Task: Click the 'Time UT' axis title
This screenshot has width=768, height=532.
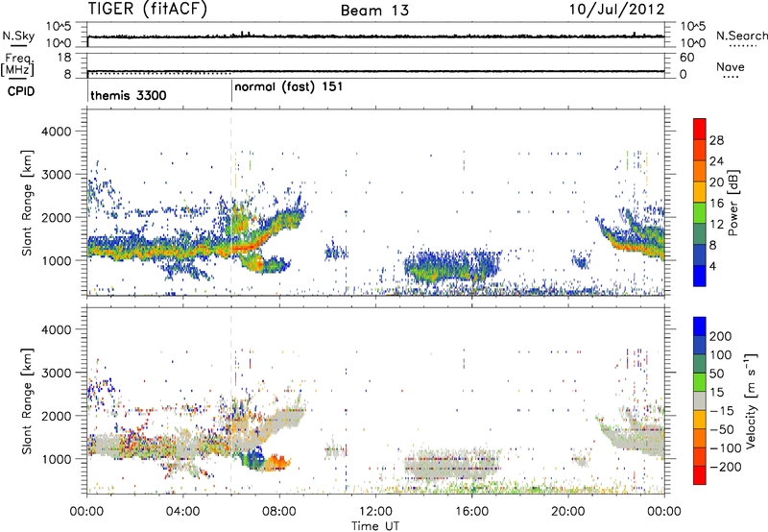Action: 375,526
